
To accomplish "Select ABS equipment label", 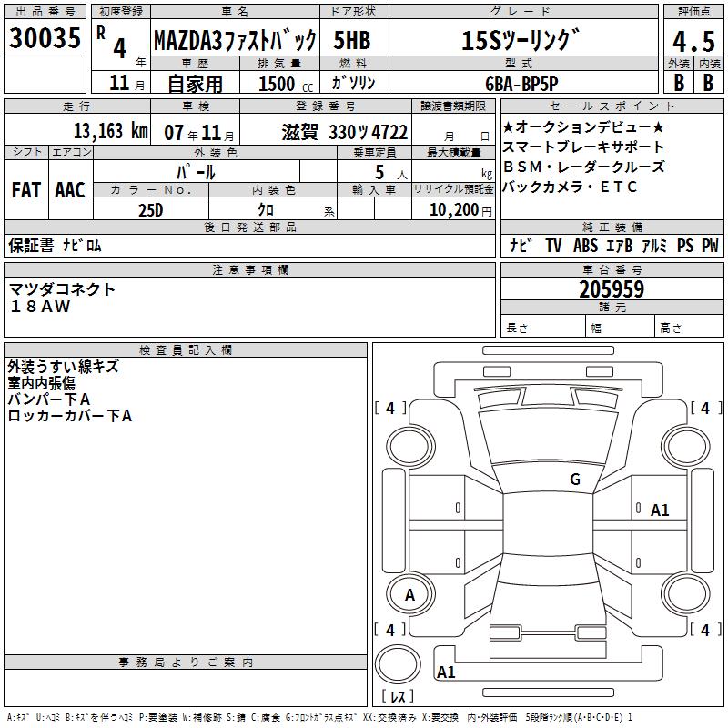I will [585, 245].
